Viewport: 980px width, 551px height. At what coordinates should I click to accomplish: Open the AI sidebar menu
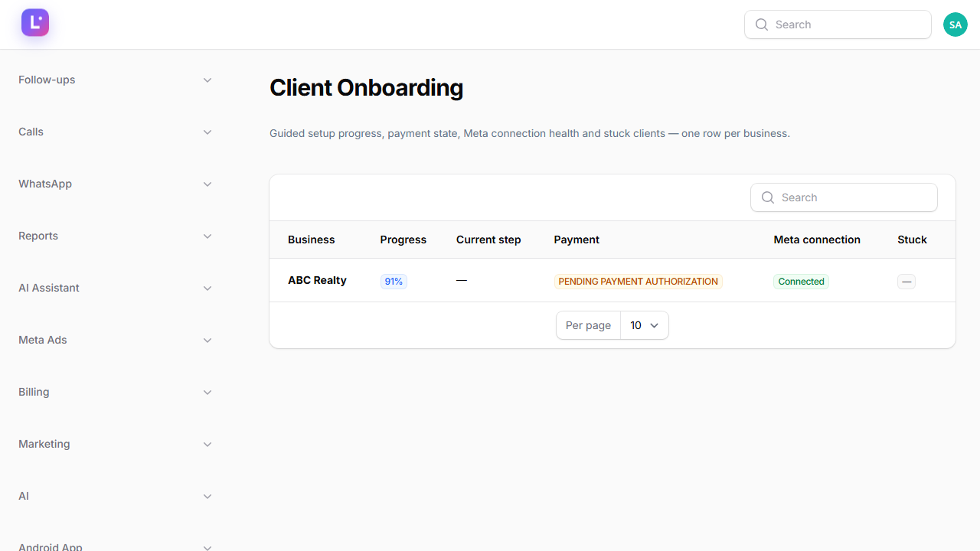[x=115, y=496]
